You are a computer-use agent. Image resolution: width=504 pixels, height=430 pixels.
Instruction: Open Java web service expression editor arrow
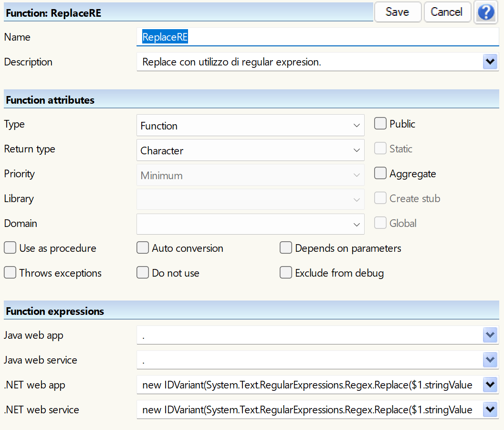(x=490, y=360)
